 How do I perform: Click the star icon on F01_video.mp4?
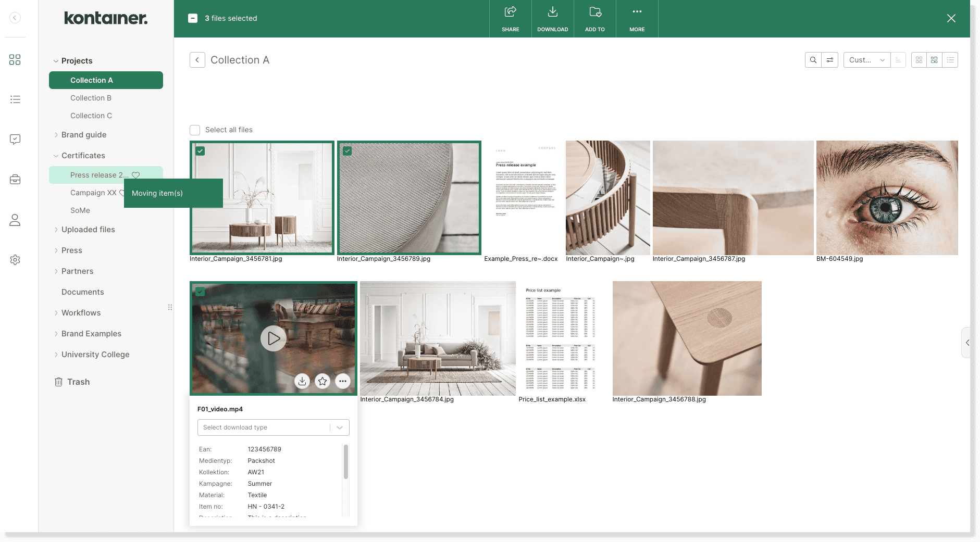click(x=322, y=381)
